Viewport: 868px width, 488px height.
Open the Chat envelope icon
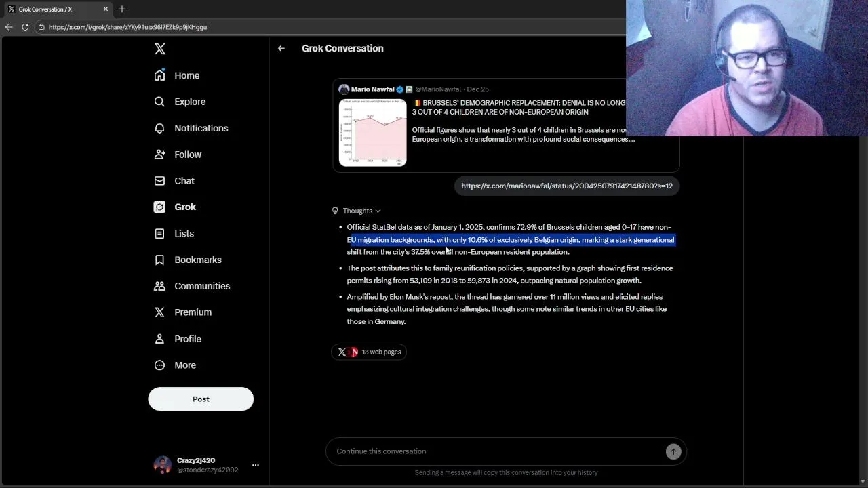[159, 181]
